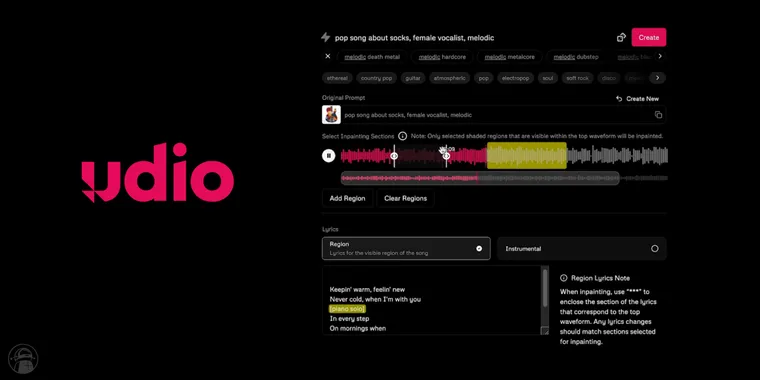The height and width of the screenshot is (380, 760).
Task: Copy the original prompt with the copy icon
Action: coord(658,115)
